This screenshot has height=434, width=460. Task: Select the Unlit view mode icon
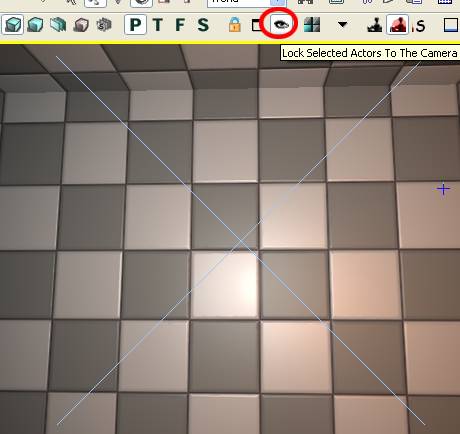coord(58,25)
